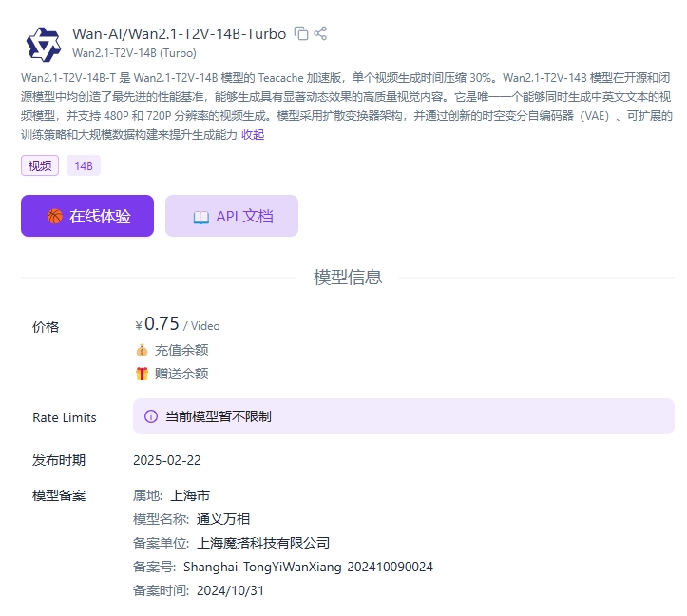Click the price value 0.75
This screenshot has width=687, height=616.
pos(162,324)
